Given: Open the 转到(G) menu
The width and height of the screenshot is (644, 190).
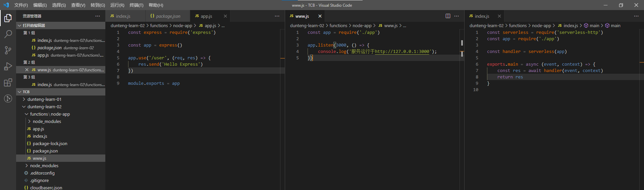Looking at the screenshot, I should [x=98, y=5].
